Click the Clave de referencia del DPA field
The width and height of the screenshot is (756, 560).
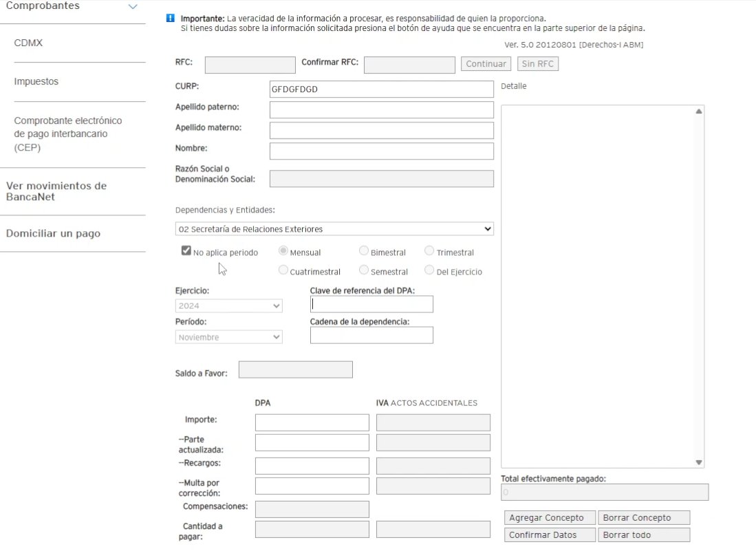(371, 304)
